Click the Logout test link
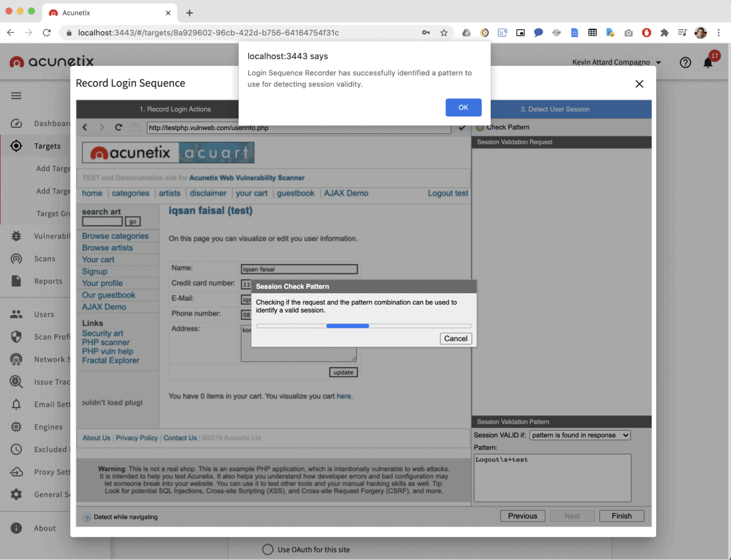 (448, 193)
